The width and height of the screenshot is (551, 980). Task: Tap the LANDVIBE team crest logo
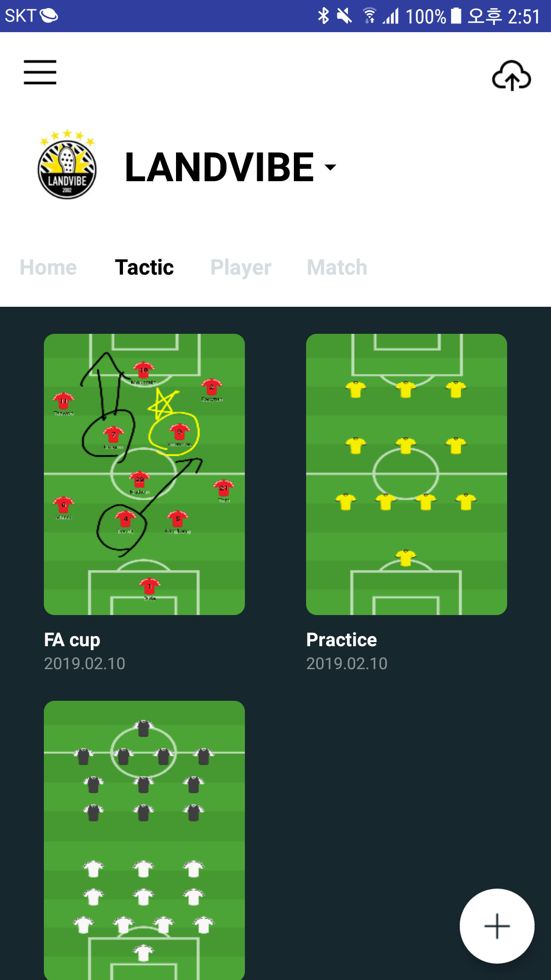click(x=67, y=165)
